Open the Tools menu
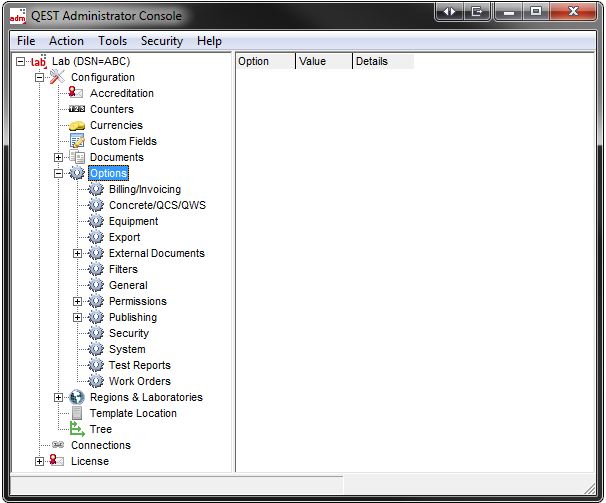The image size is (606, 503). pos(112,41)
